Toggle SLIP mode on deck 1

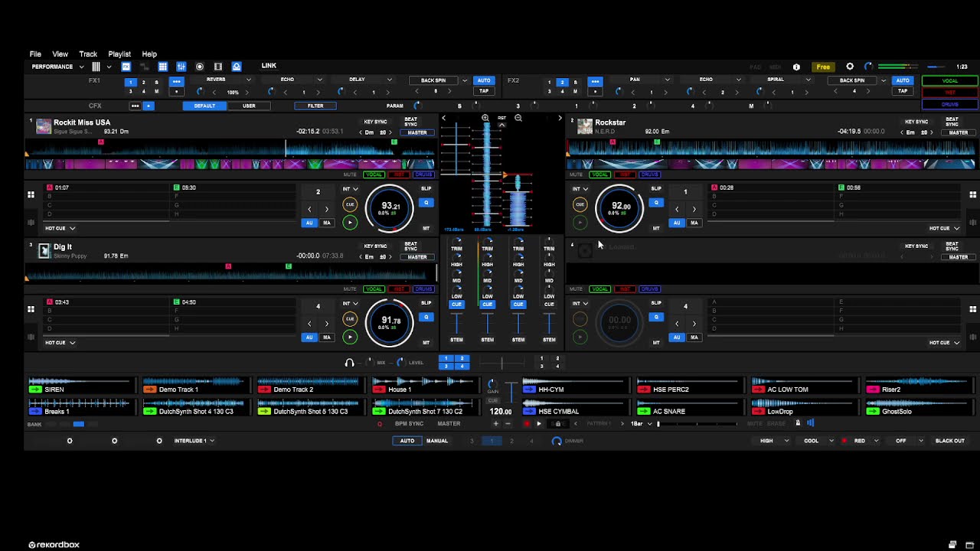tap(426, 188)
